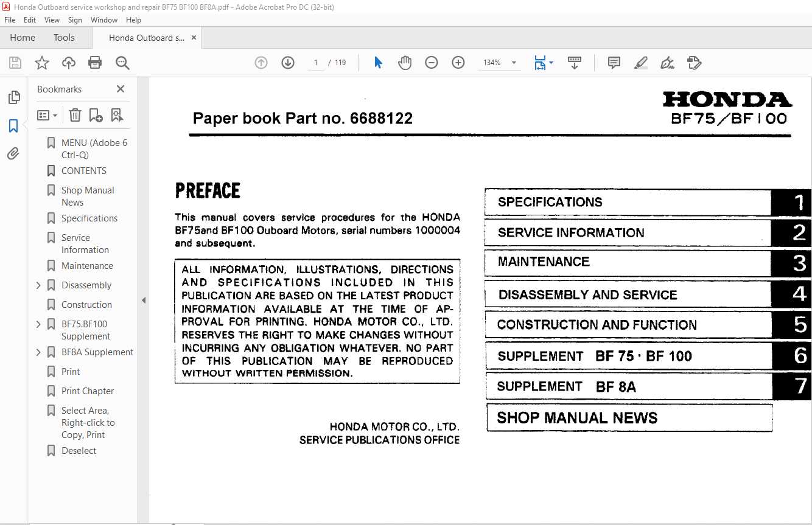Click the page number input field
This screenshot has height=525, width=812.
(316, 63)
